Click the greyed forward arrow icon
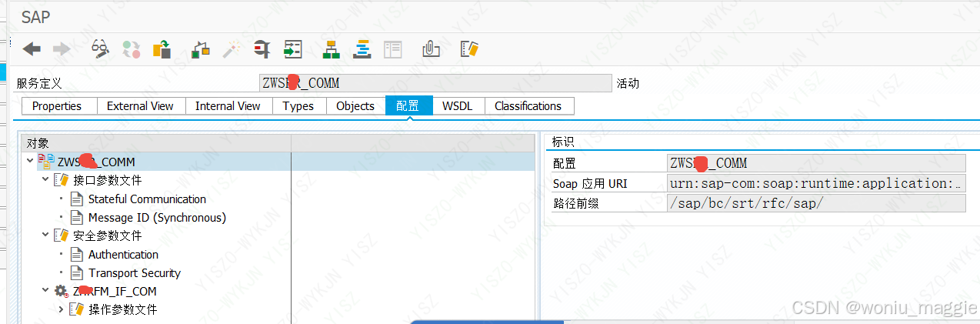980x324 pixels. (x=62, y=50)
